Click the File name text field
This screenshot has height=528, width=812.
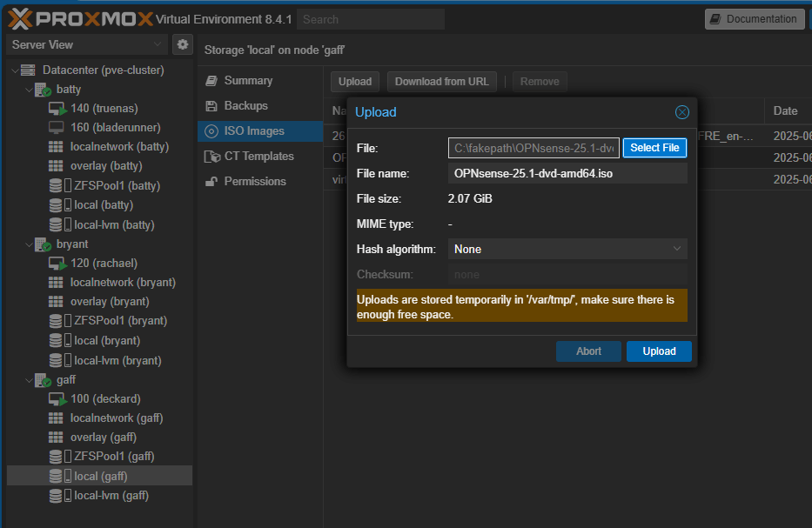[567, 174]
